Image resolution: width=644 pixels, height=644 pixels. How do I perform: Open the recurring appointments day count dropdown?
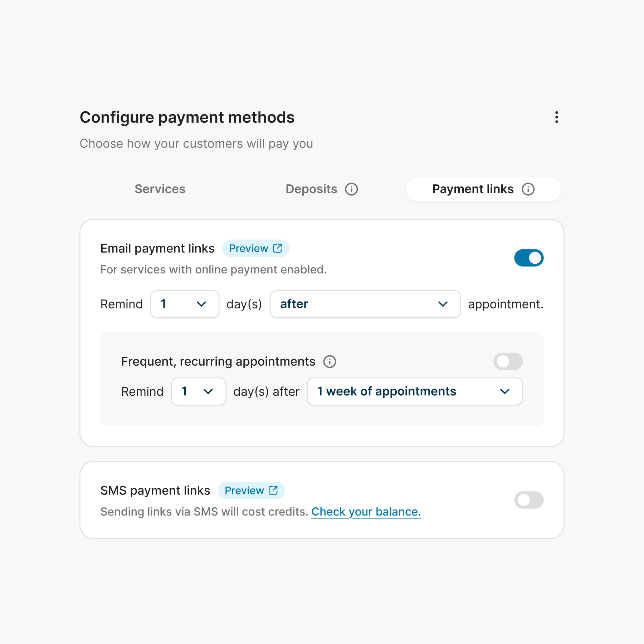pyautogui.click(x=198, y=391)
